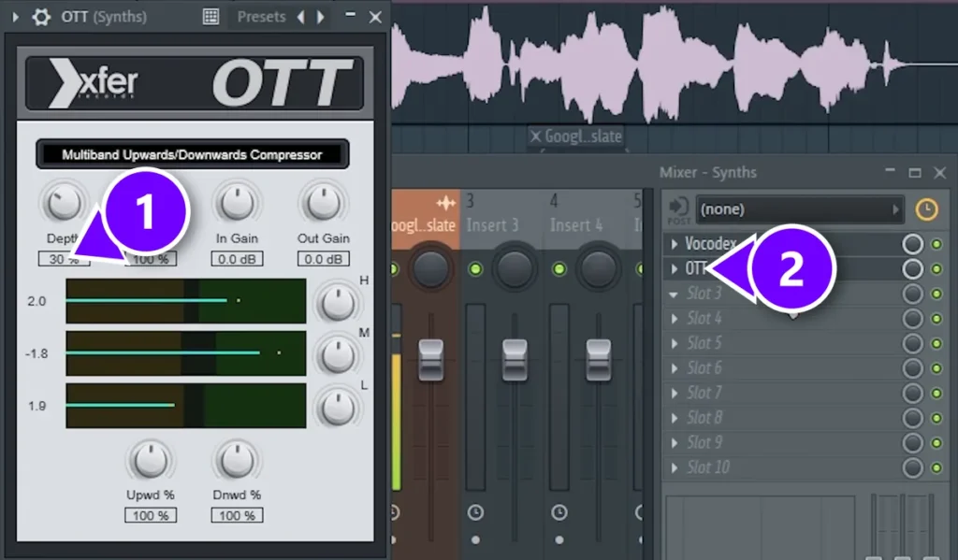The image size is (958, 560).
Task: Click the OTT slot mix level knob
Action: click(913, 268)
